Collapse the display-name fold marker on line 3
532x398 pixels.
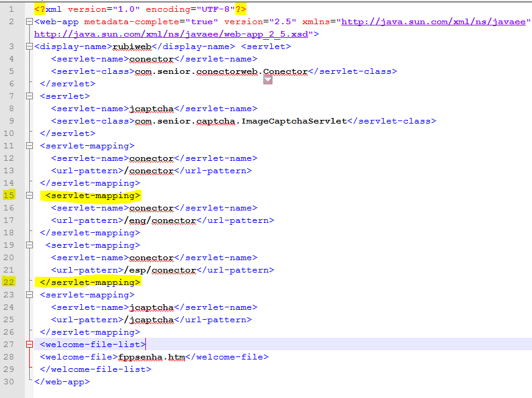coord(30,47)
